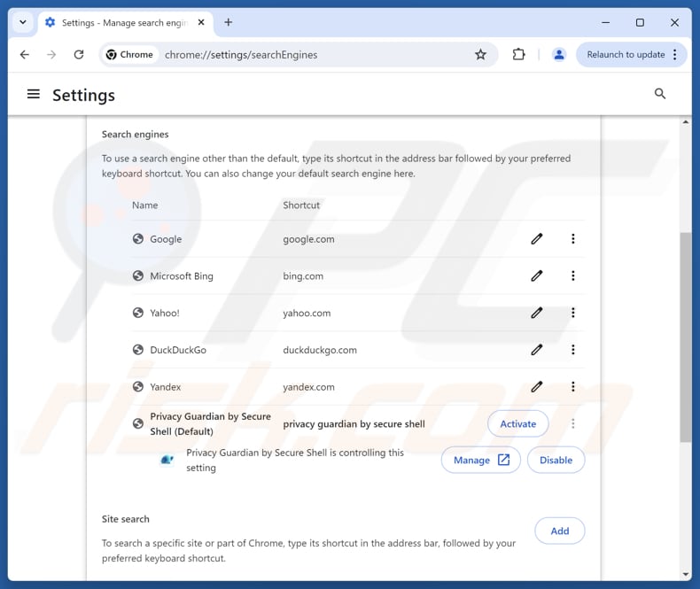Screen dimensions: 700x589
Task: Open the profile avatar menu
Action: 558,54
